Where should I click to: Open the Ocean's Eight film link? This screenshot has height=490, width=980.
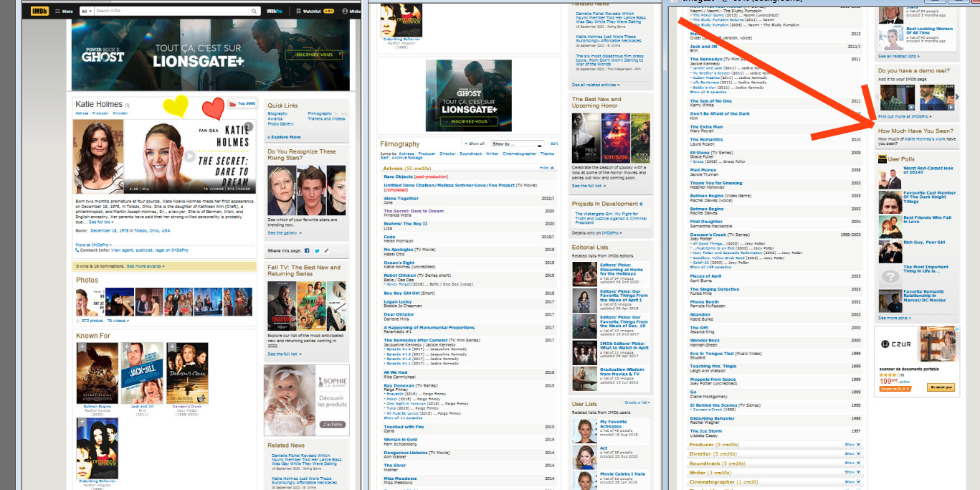point(399,263)
